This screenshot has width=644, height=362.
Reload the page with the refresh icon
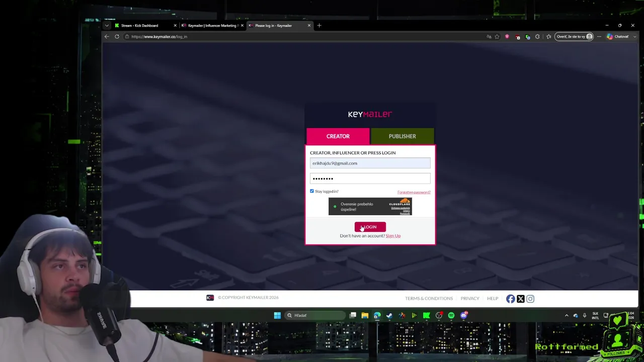[x=117, y=37]
